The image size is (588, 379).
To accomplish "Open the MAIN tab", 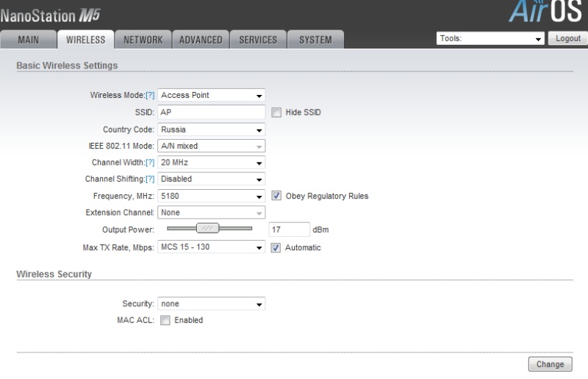I will point(28,40).
